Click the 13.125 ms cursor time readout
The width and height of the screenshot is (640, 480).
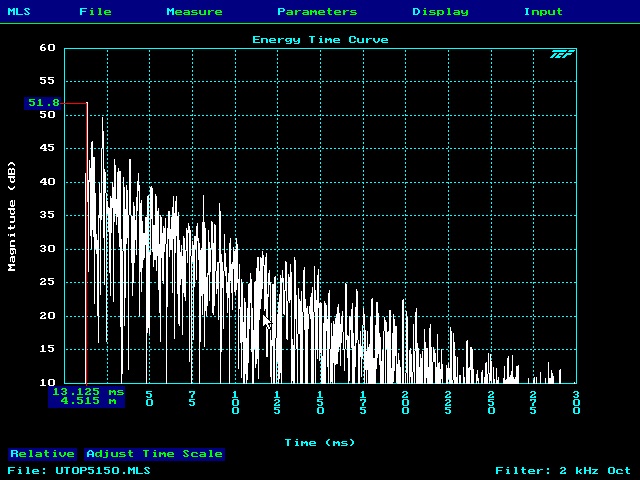(x=87, y=392)
